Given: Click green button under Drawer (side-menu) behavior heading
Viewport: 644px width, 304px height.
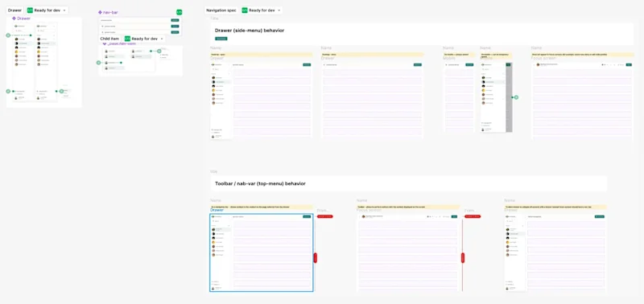Looking at the screenshot, I should 221,39.
